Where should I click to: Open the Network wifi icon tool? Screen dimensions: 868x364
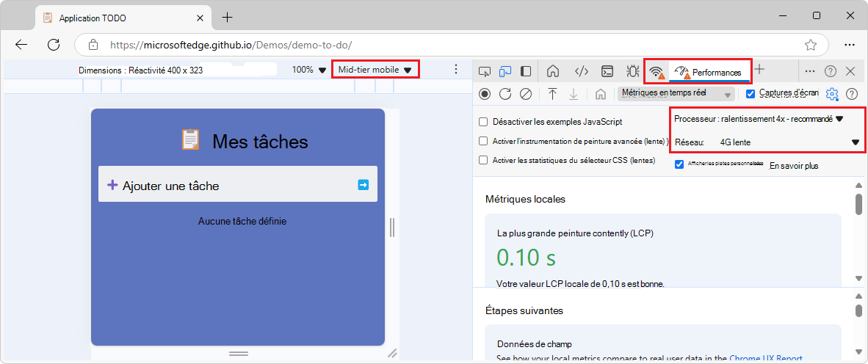657,71
